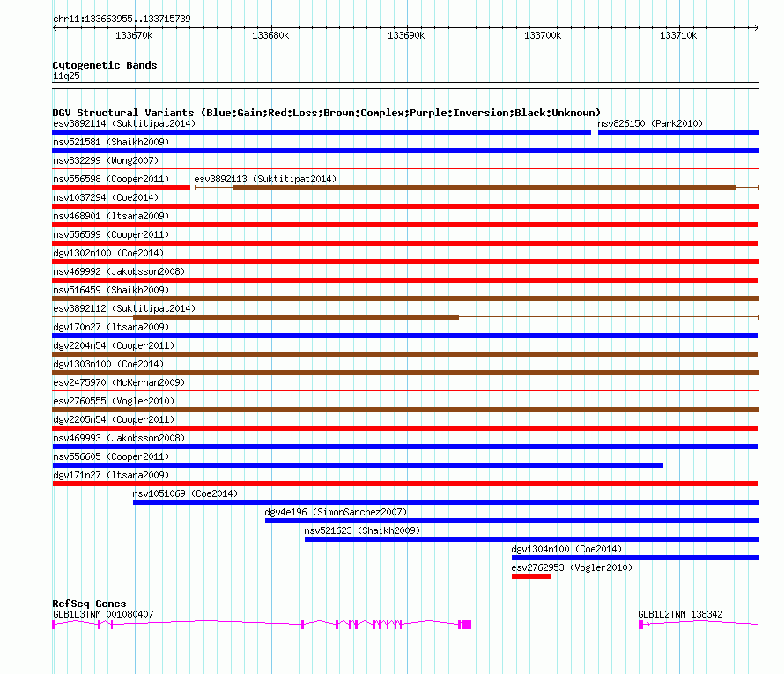Select the 11q25 band label

coord(66,76)
